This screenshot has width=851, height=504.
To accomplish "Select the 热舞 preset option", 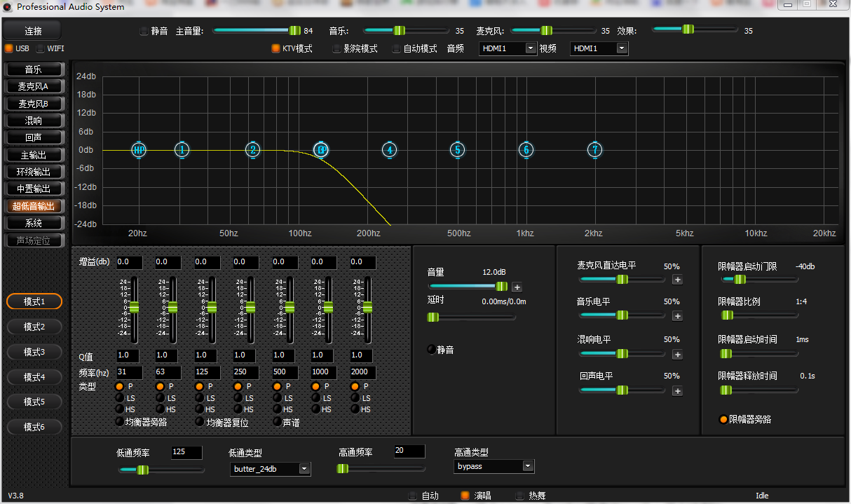I will [x=519, y=496].
